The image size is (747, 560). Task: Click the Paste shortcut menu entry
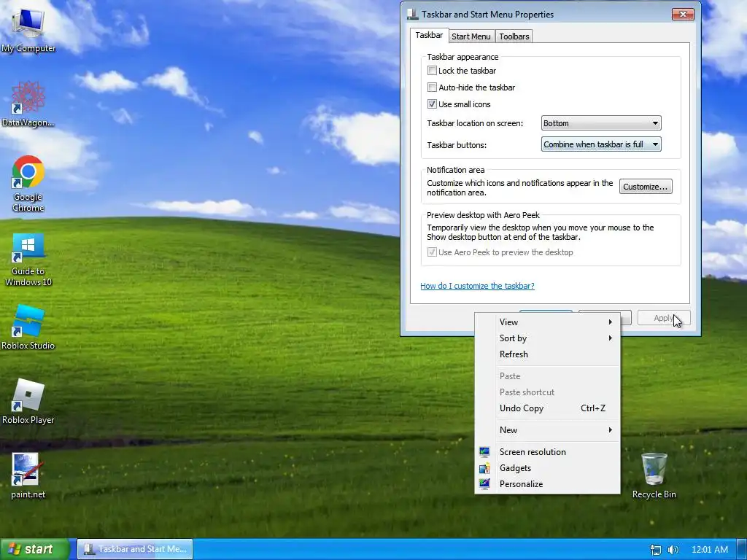[547, 392]
